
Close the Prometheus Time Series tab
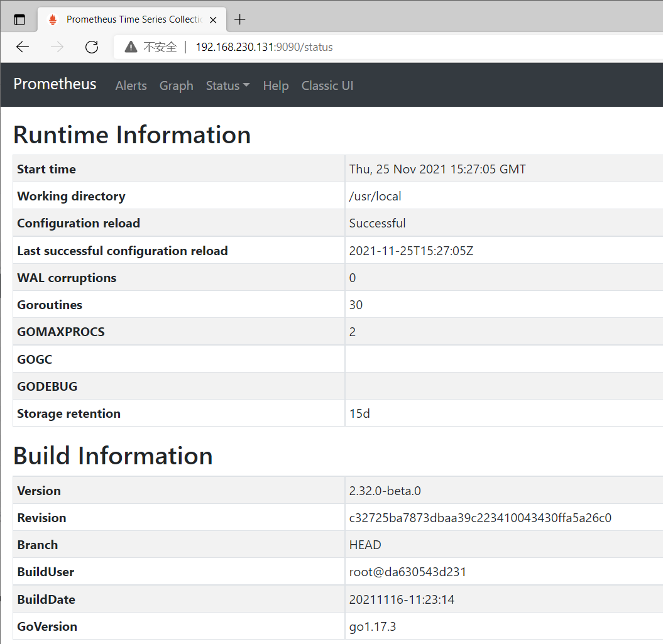[213, 20]
